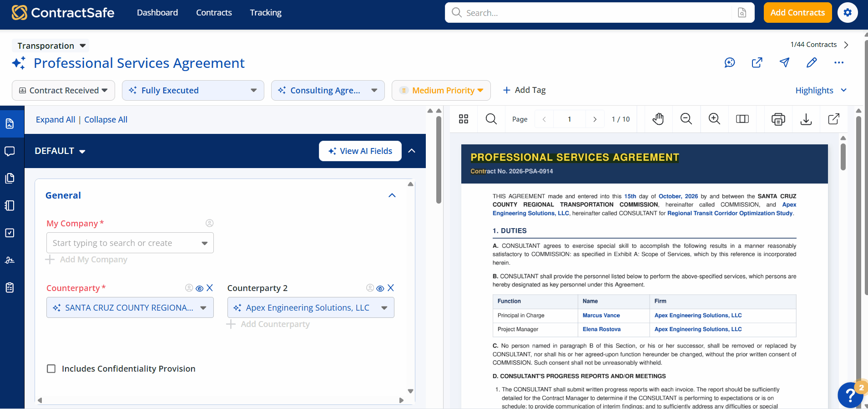Click the My Company search field
868x409 pixels.
130,243
